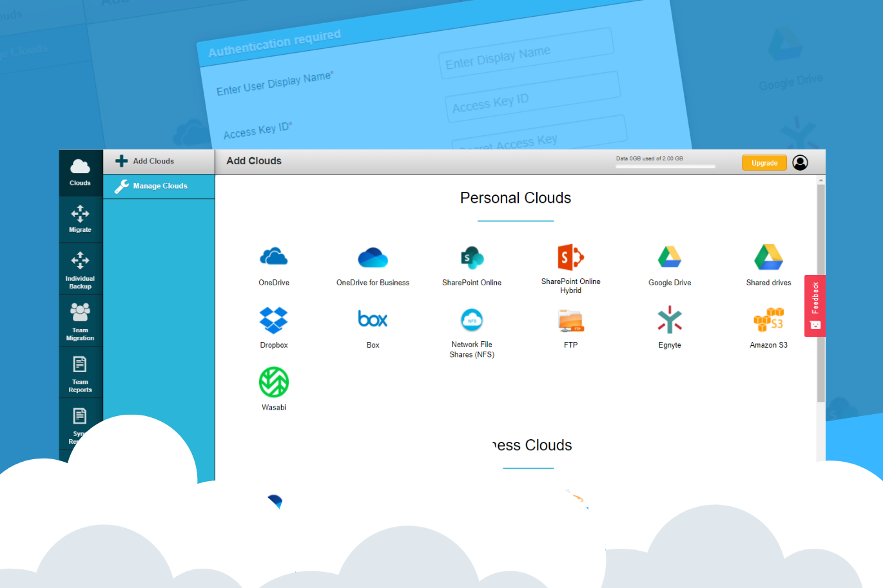Click the Dropbox label text

coord(274,345)
